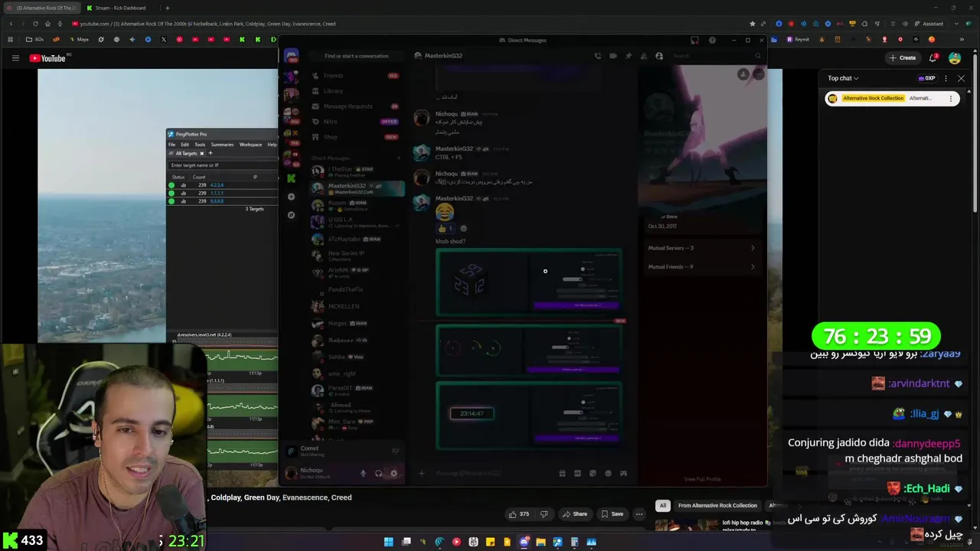Open the New Series IP group
Viewport: 980px width, 551px height.
click(356, 256)
